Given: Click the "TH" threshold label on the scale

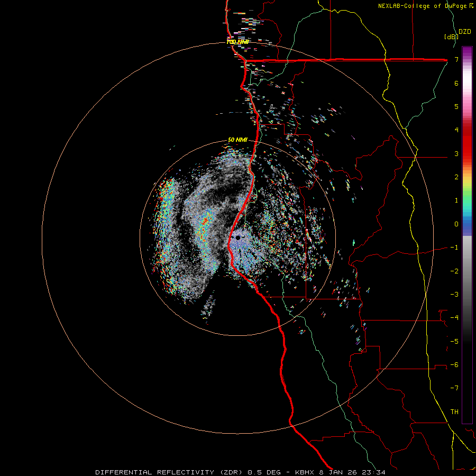Looking at the screenshot, I should point(454,412).
